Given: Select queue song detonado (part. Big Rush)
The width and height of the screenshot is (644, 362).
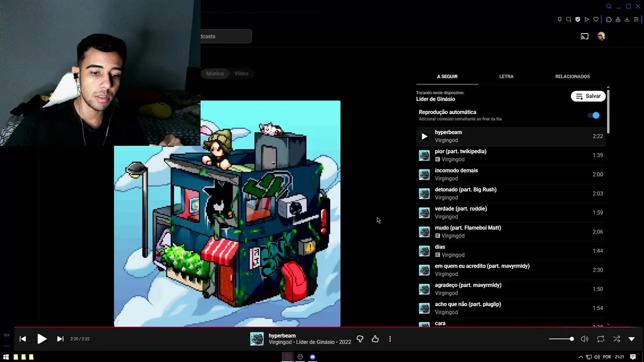Looking at the screenshot, I should tap(511, 194).
